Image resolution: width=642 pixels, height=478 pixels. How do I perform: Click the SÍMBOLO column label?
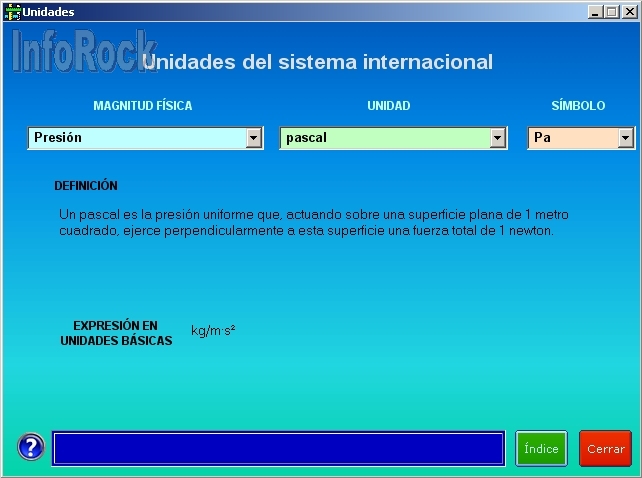(578, 106)
